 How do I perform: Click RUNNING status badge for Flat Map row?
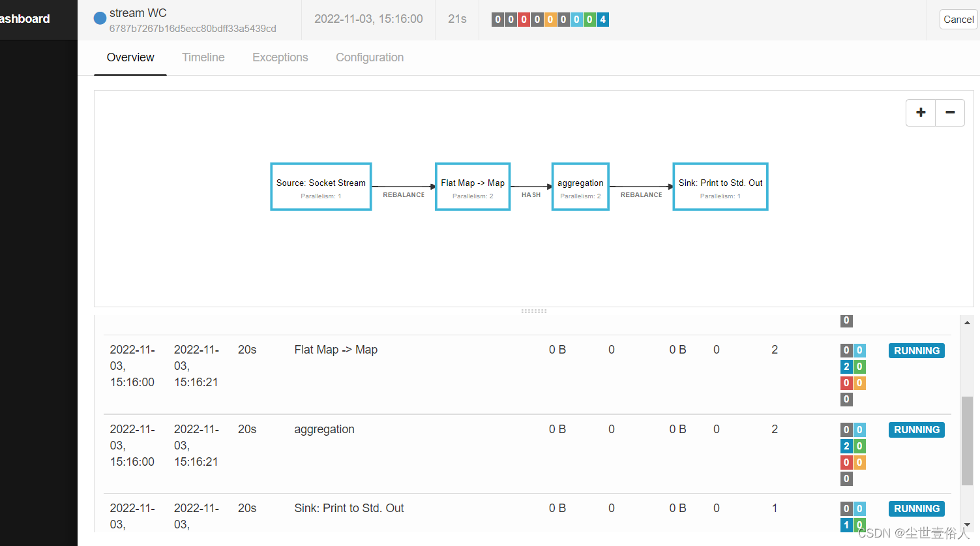(917, 351)
